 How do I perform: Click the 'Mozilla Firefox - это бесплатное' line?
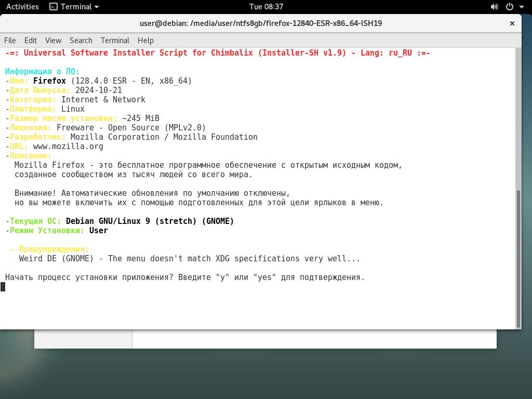208,165
